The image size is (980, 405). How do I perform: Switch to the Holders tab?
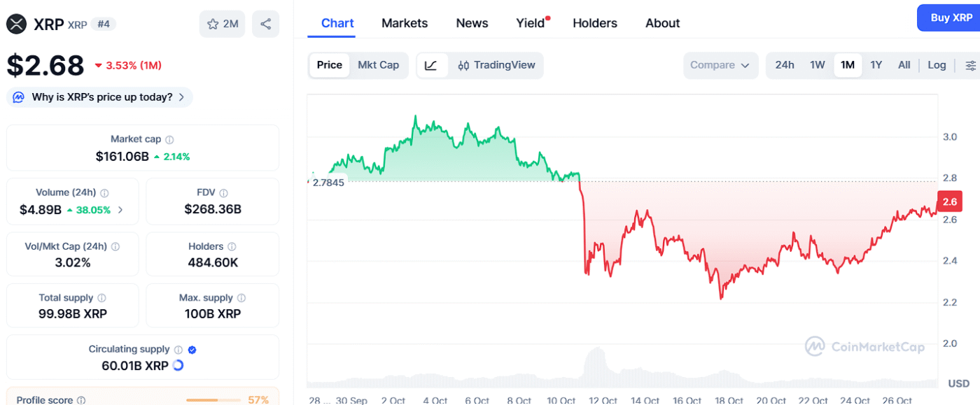coord(594,23)
